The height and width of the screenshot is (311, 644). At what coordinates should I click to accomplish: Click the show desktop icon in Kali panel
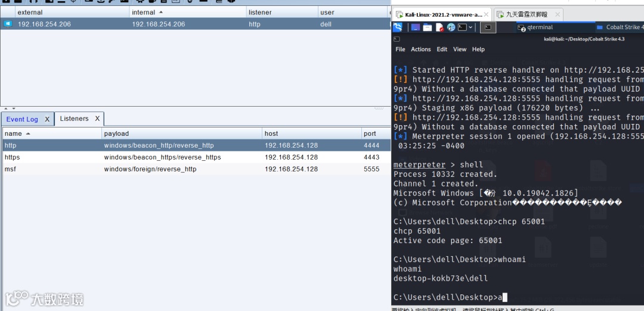coord(416,27)
